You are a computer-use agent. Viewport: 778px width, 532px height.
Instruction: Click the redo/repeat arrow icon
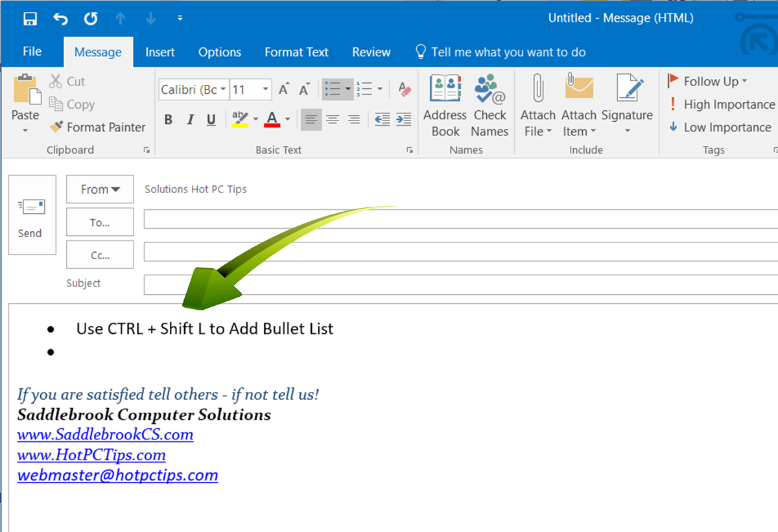pos(91,18)
